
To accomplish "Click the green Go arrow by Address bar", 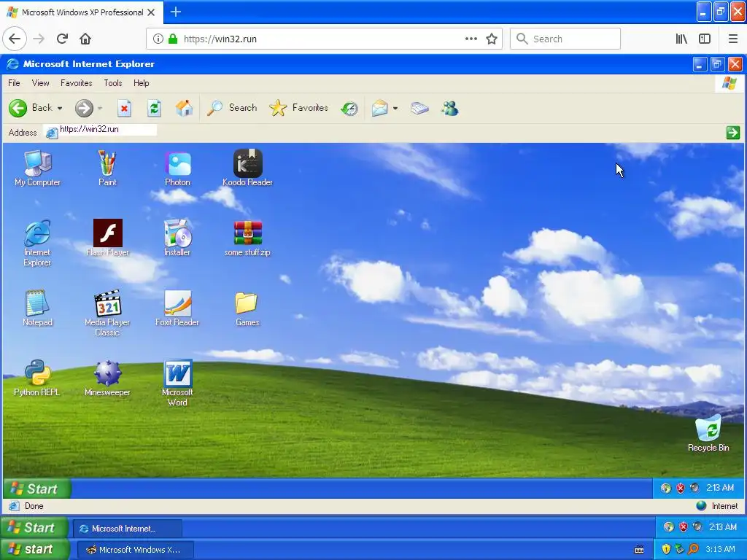I will [732, 133].
